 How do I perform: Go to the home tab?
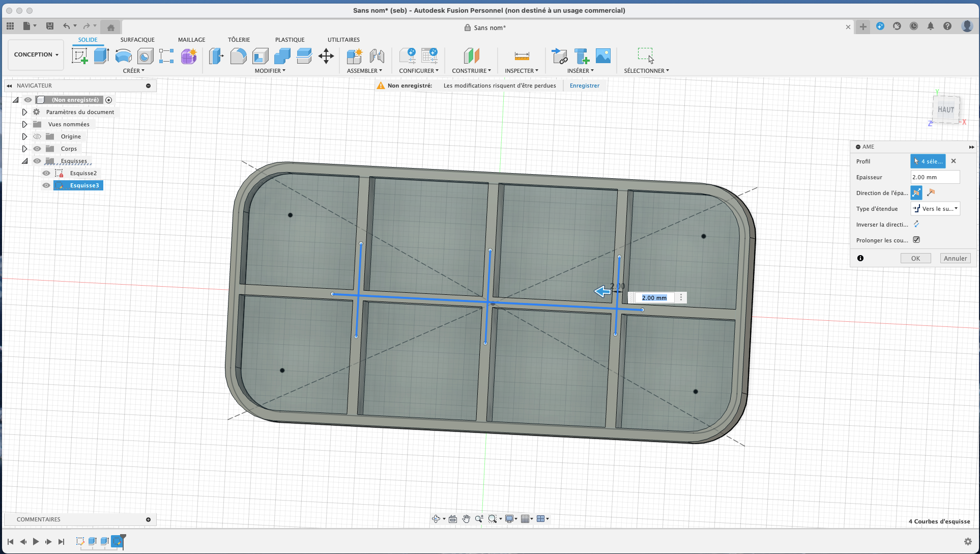pyautogui.click(x=110, y=27)
